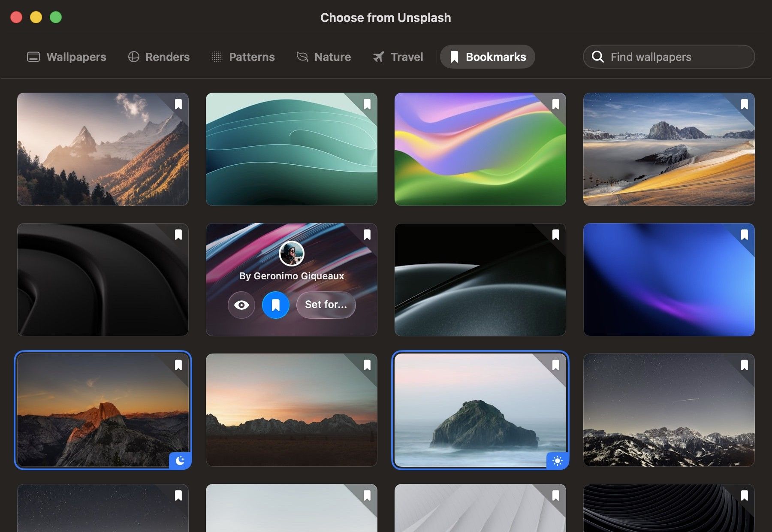Choose the black curved shapes wallpaper
This screenshot has width=772, height=532.
[x=103, y=280]
